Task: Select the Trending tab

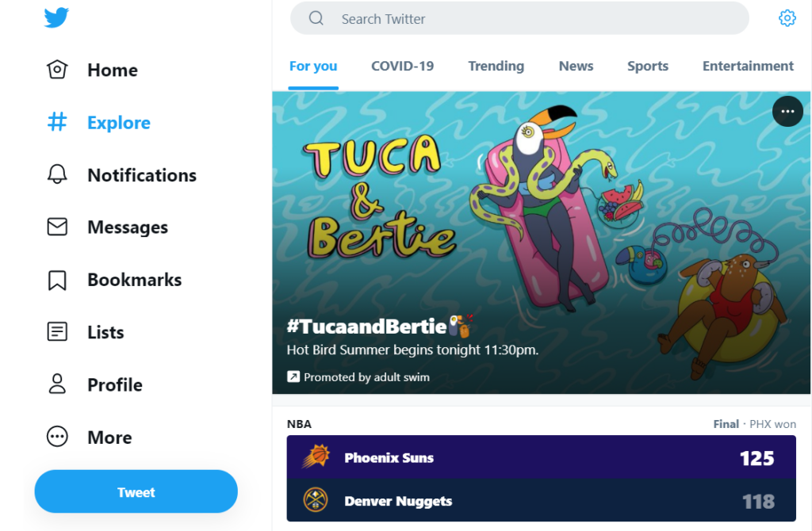Action: [x=496, y=67]
